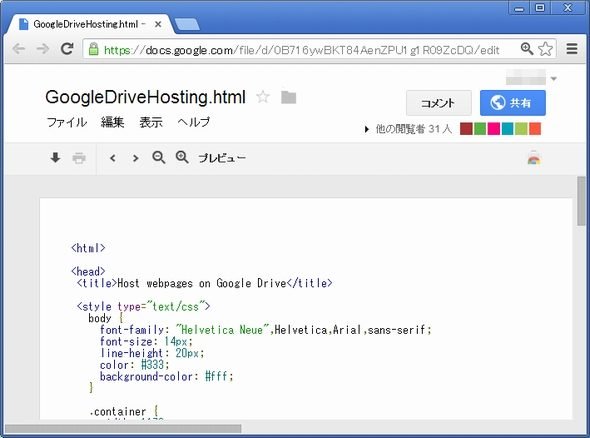Bookmark page with star icon in address bar

coord(546,49)
